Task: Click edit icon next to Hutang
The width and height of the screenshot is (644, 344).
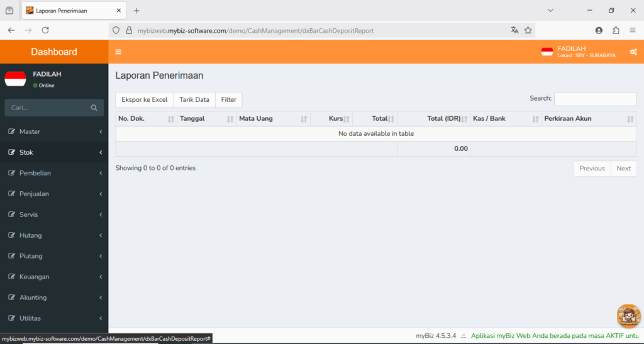Action: (11, 235)
